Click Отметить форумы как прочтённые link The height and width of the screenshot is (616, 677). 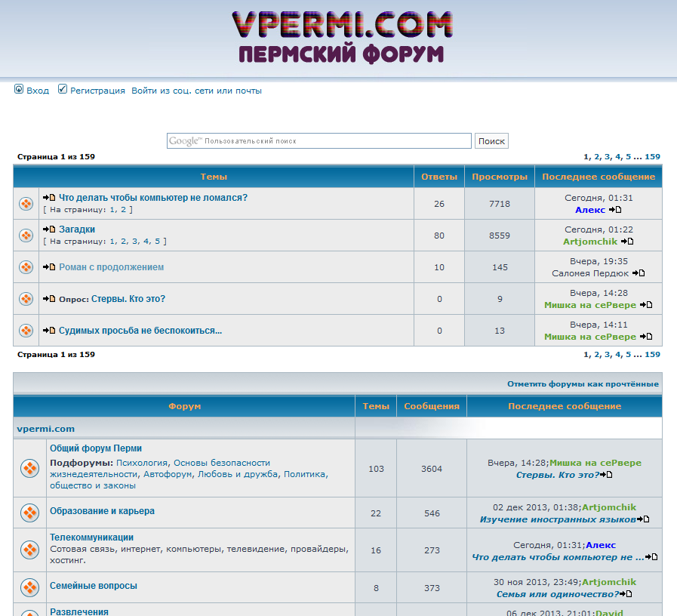583,383
